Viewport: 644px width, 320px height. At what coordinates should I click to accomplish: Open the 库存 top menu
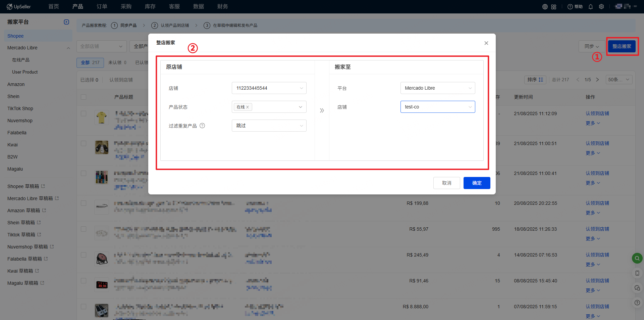[x=150, y=7]
